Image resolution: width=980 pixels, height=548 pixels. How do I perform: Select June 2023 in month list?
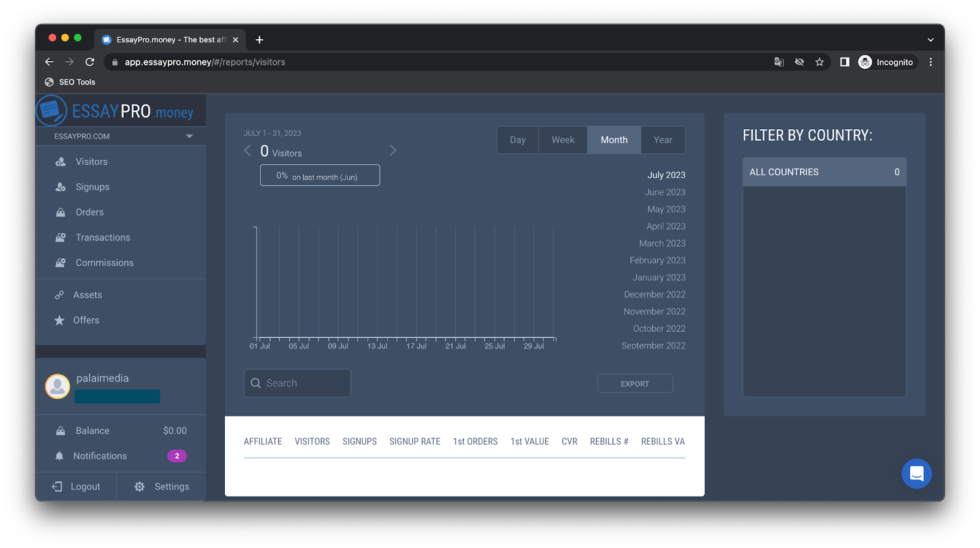[x=665, y=192]
